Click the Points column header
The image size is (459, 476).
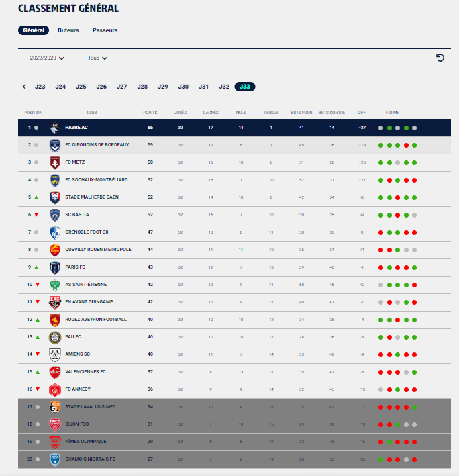(x=150, y=113)
